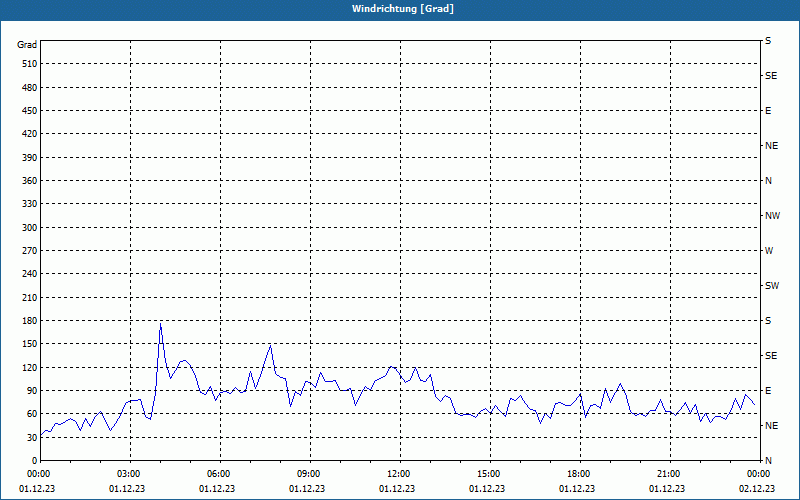
Task: Click the SW compass label on right axis
Action: coord(772,286)
